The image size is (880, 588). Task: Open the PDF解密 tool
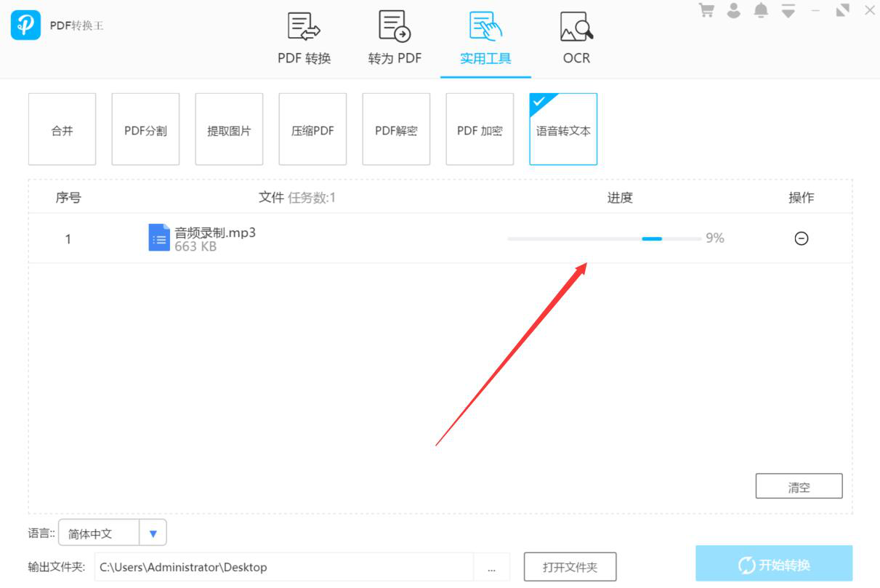coord(396,129)
